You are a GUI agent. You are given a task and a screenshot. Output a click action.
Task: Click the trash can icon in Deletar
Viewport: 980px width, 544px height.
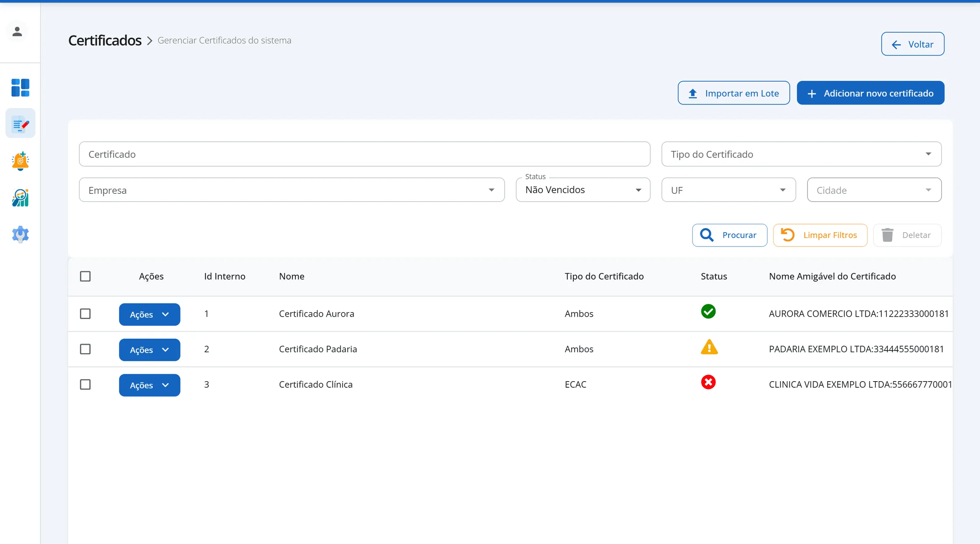click(887, 235)
